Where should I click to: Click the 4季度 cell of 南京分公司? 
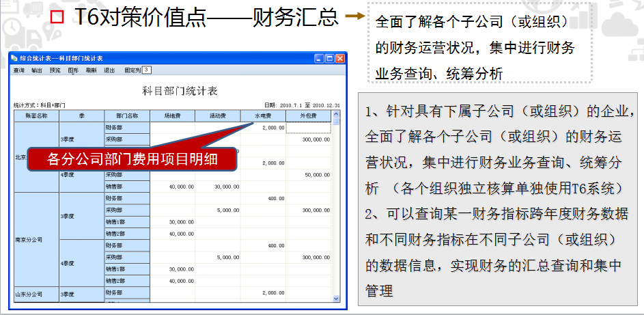(x=82, y=263)
